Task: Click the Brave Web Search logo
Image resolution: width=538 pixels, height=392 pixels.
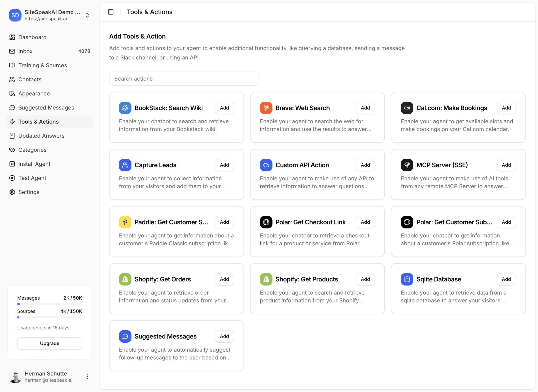Action: (x=266, y=108)
